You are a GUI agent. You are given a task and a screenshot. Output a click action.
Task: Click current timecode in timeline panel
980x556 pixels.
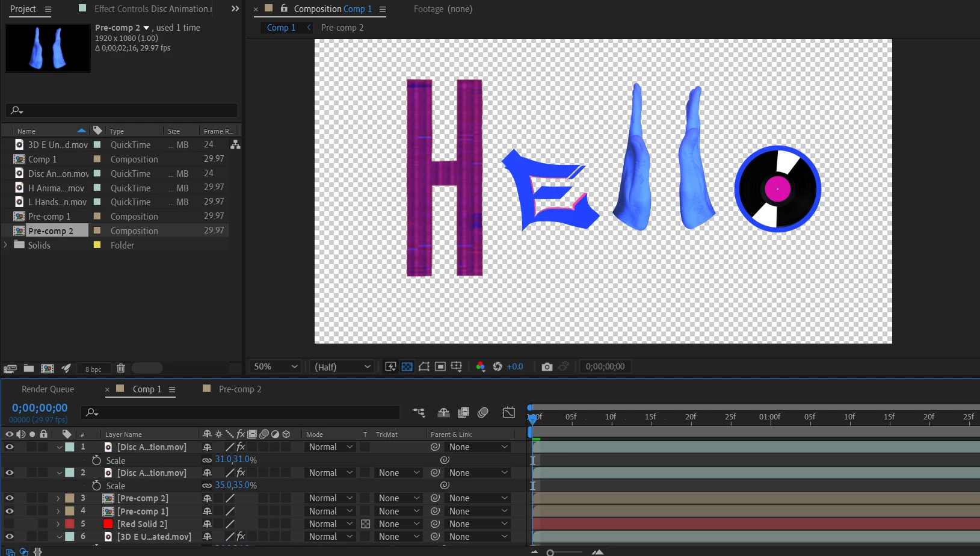tap(40, 408)
